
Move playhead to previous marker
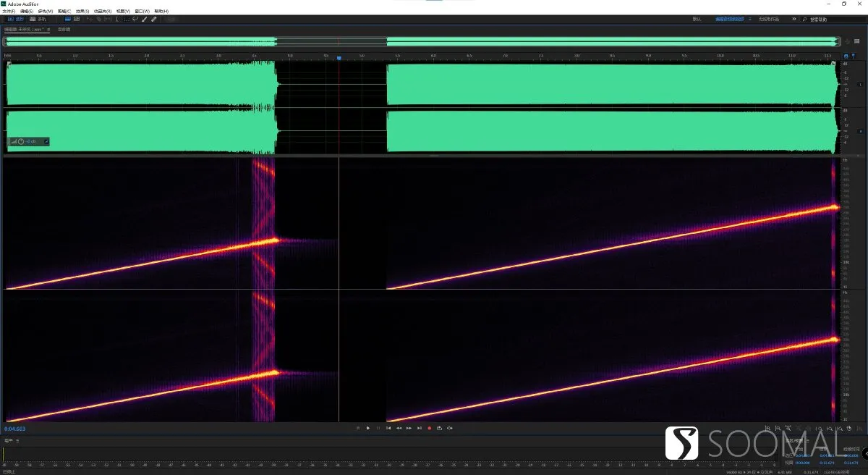388,428
